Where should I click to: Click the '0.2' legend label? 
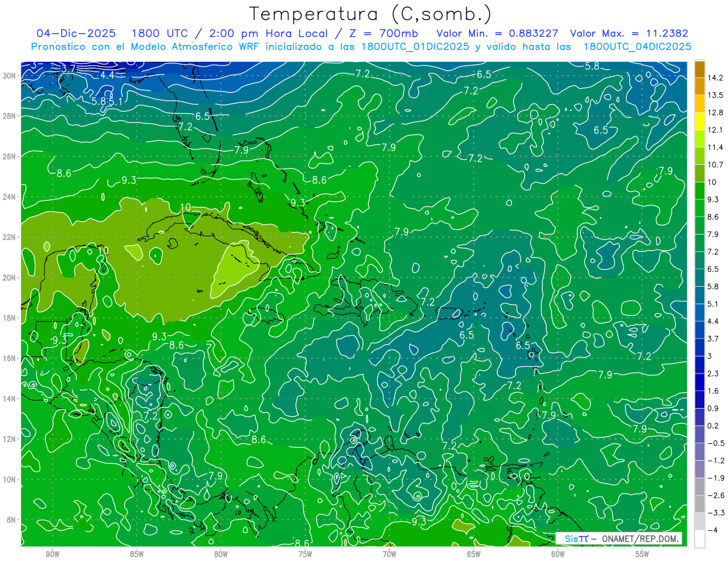pyautogui.click(x=713, y=426)
